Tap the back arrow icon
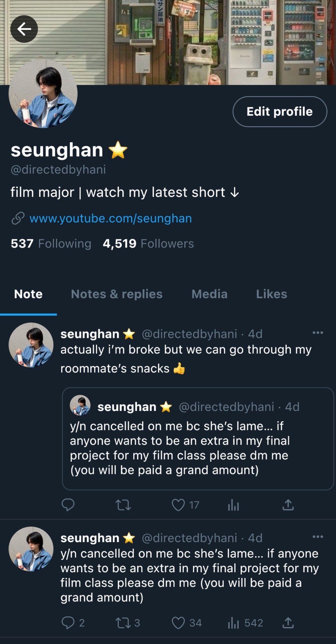The image size is (336, 644). coord(24,29)
